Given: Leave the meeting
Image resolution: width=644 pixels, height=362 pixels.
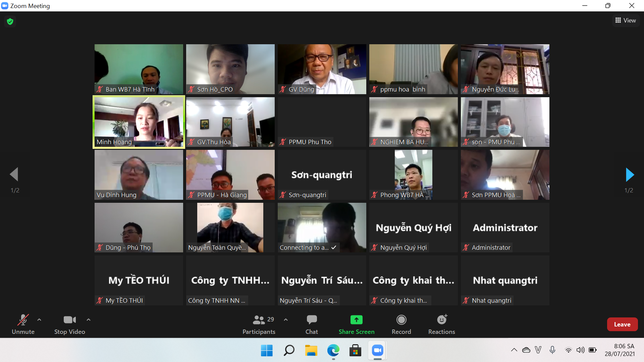Looking at the screenshot, I should pos(622,324).
